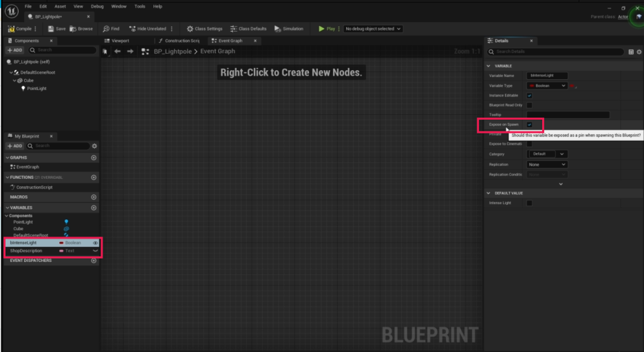Image resolution: width=644 pixels, height=352 pixels.
Task: Collapse the Variables section
Action: click(x=8, y=208)
